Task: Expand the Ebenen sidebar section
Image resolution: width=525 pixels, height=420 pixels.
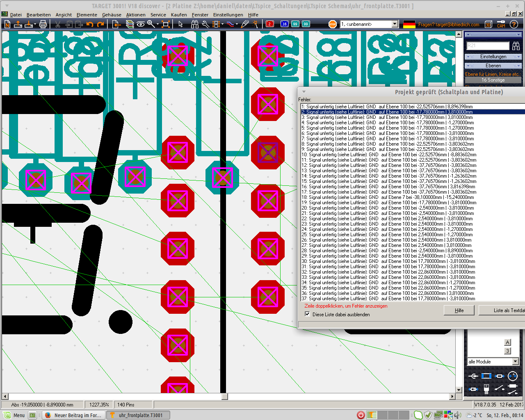Action: pos(493,66)
